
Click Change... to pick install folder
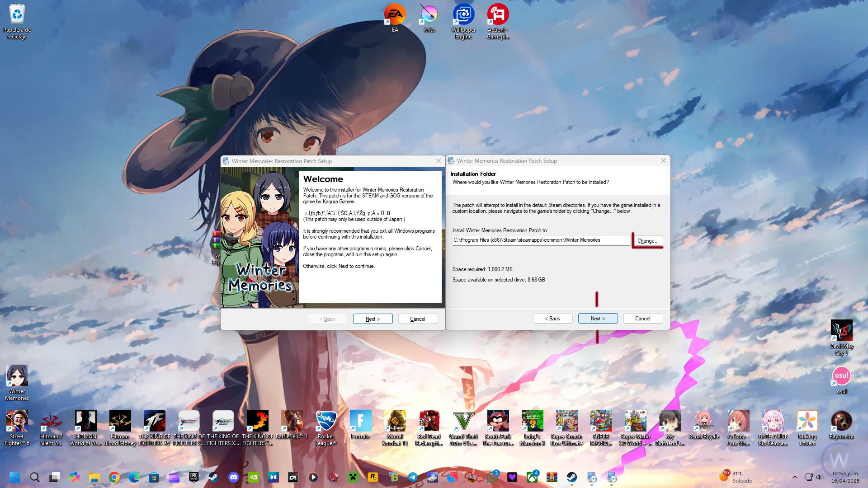647,241
